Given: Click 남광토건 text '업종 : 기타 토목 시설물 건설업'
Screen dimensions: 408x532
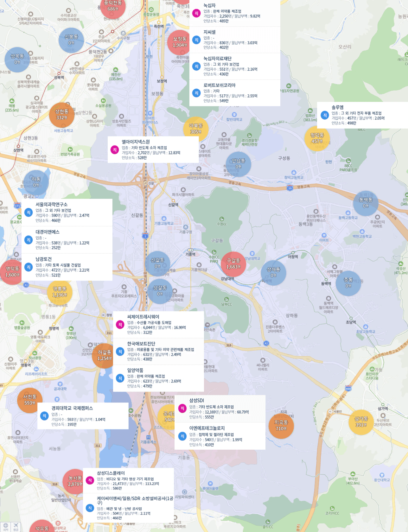Looking at the screenshot, I should coord(58,265).
